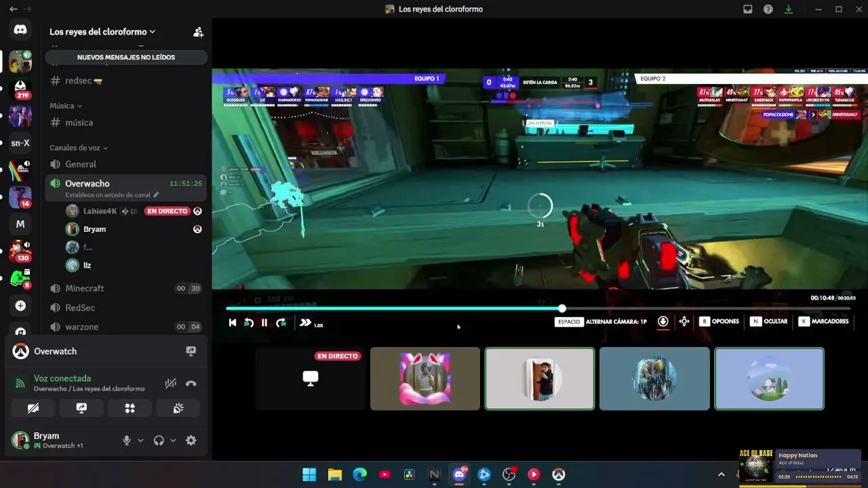868x488 pixels.
Task: Click the OCULTAR replay button
Action: coord(769,321)
